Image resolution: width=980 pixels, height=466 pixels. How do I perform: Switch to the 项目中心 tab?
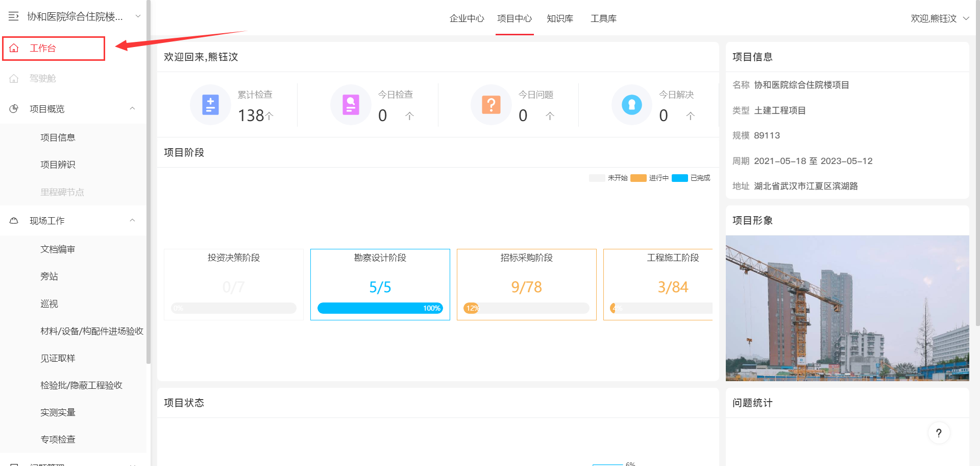tap(514, 18)
